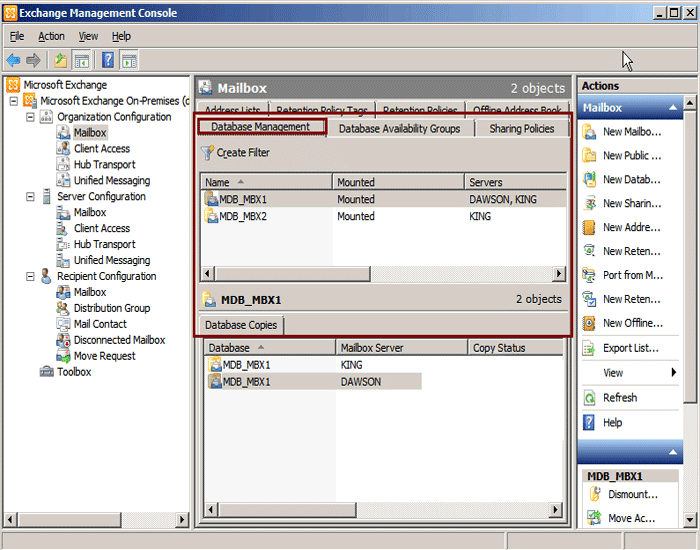
Task: Click the New Database action icon
Action: click(589, 179)
